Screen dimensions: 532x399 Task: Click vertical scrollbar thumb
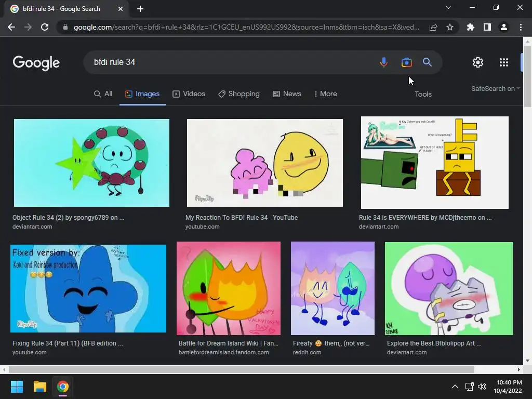tap(527, 76)
